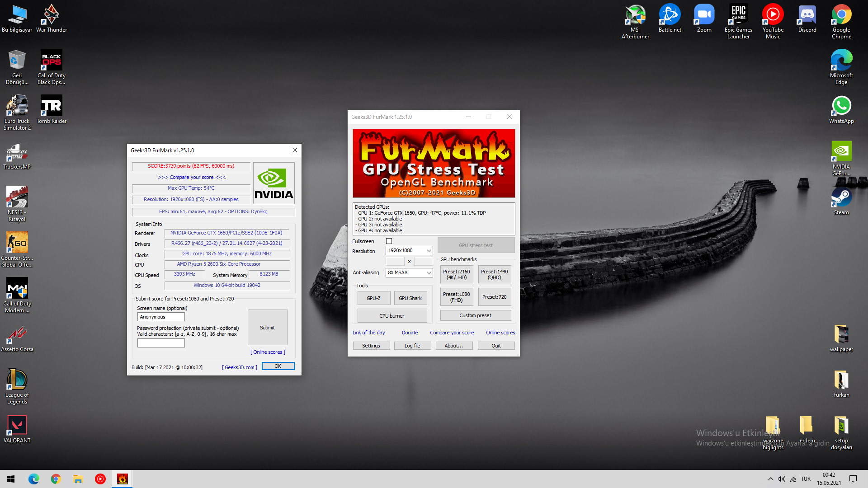Click the Compare your score link
Screen dimensions: 868x488
click(x=452, y=333)
